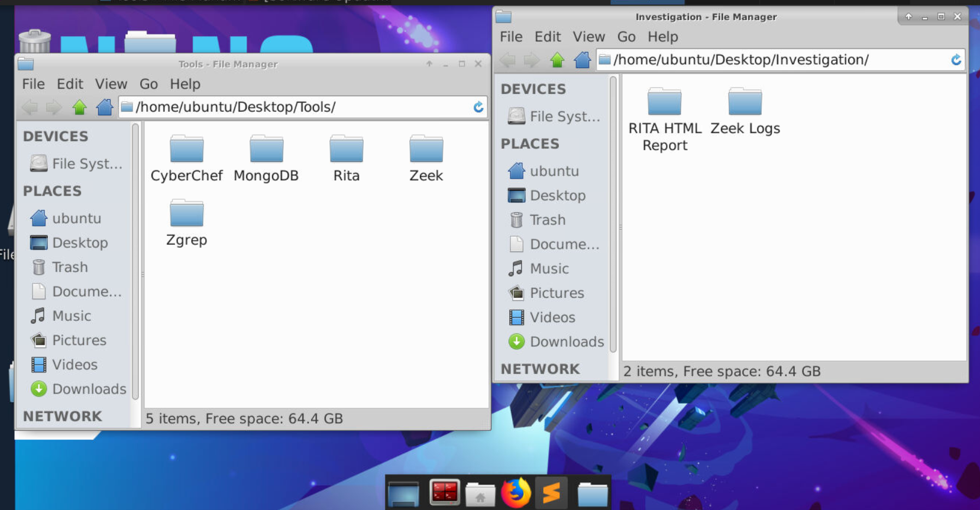The height and width of the screenshot is (510, 980).
Task: Go back in Investigation window
Action: 507,60
